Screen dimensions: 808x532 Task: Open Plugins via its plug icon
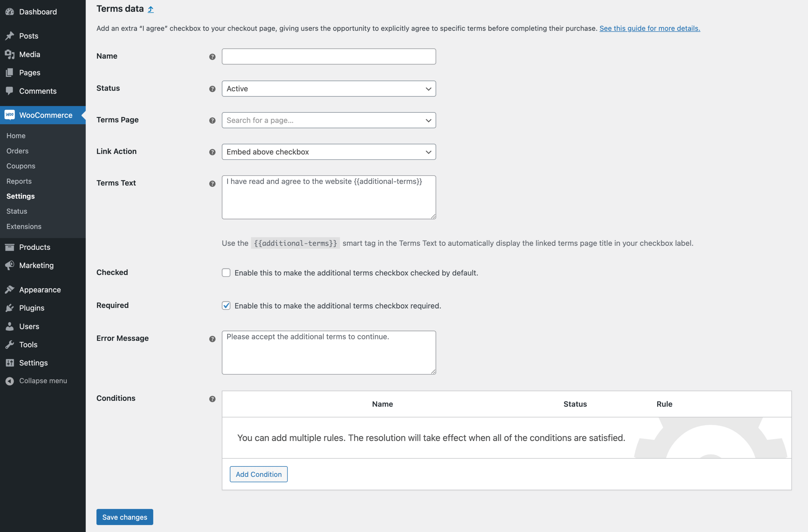[x=10, y=308]
